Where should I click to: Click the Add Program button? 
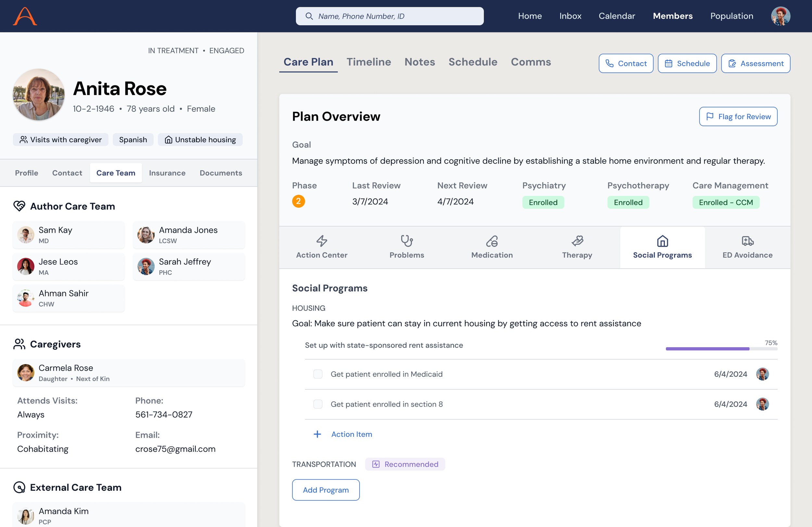click(x=325, y=490)
